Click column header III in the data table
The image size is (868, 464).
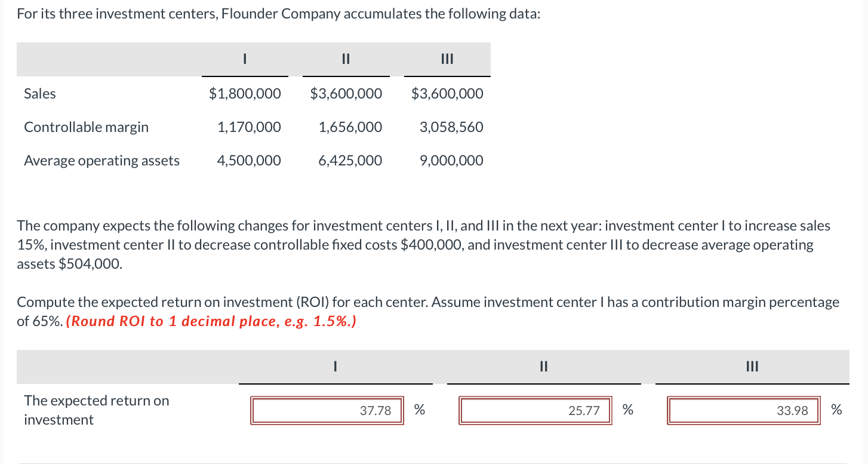click(447, 59)
